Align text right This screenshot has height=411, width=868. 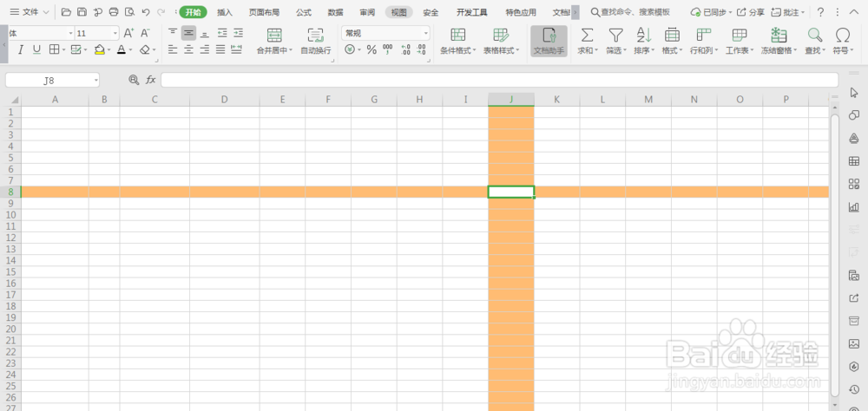(204, 49)
